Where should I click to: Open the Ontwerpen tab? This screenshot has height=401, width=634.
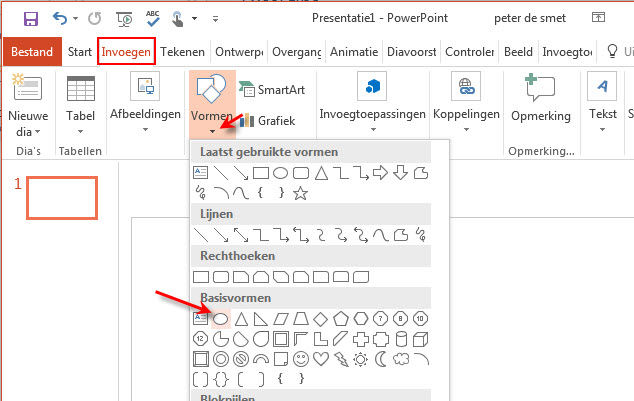coord(239,52)
